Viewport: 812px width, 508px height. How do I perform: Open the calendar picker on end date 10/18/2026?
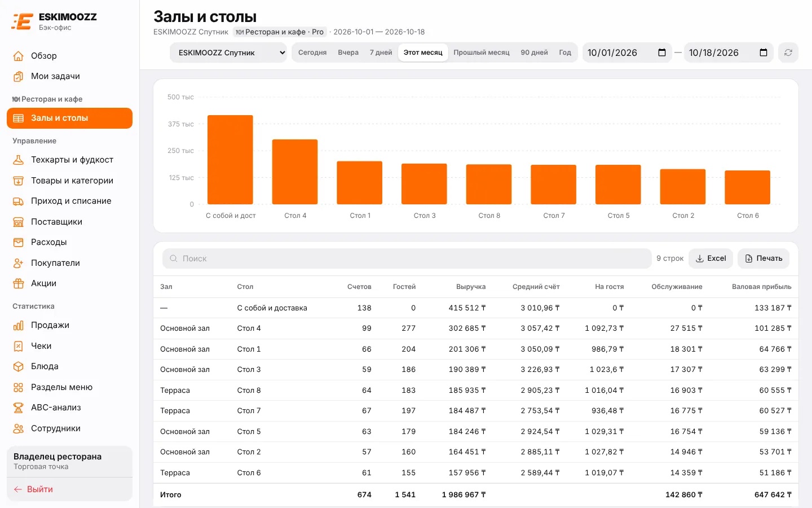point(764,52)
